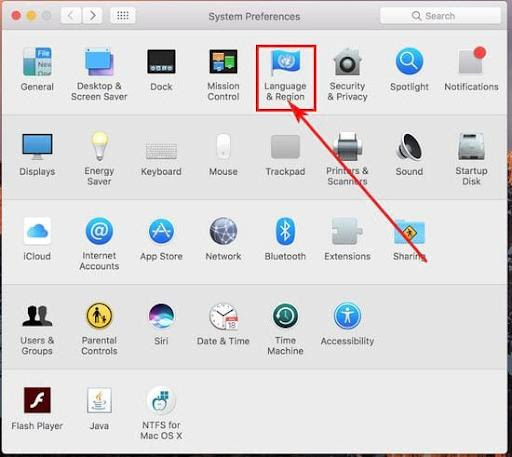This screenshot has width=512, height=457.
Task: Minimize window with the yellow button
Action: 31,16
